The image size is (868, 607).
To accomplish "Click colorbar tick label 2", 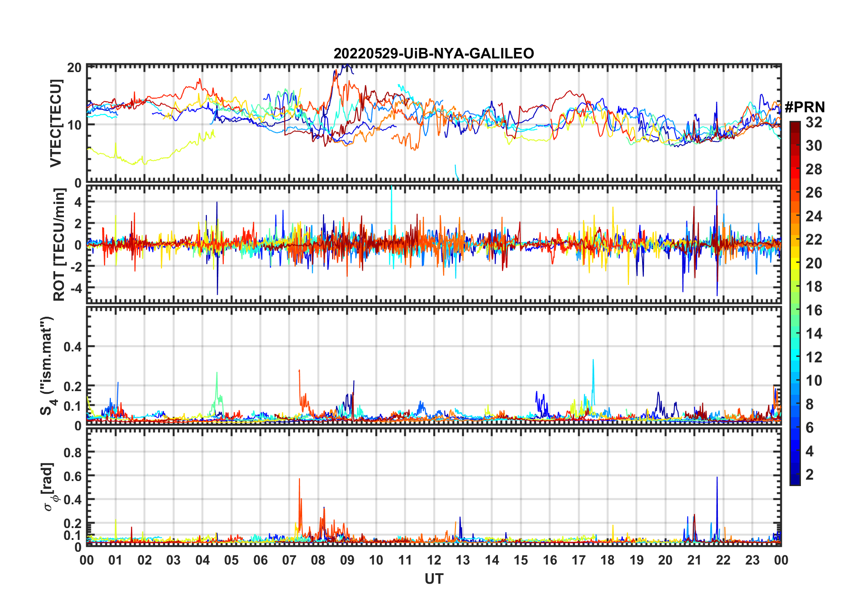I will [810, 475].
